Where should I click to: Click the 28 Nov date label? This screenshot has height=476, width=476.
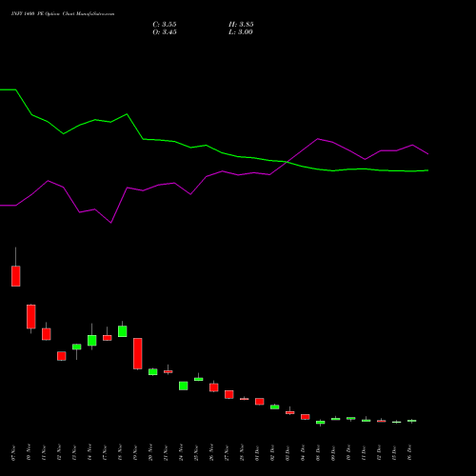(x=242, y=453)
